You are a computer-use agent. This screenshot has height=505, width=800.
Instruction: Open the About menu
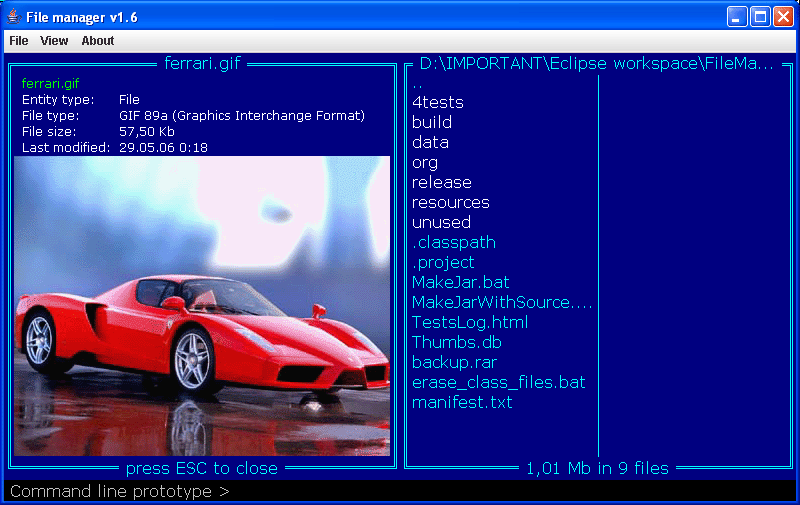point(97,41)
